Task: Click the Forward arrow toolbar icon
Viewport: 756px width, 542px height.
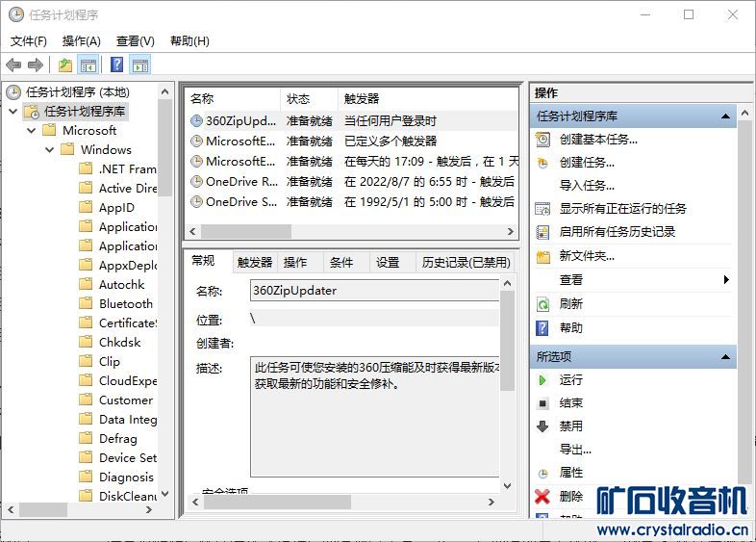Action: coord(36,65)
